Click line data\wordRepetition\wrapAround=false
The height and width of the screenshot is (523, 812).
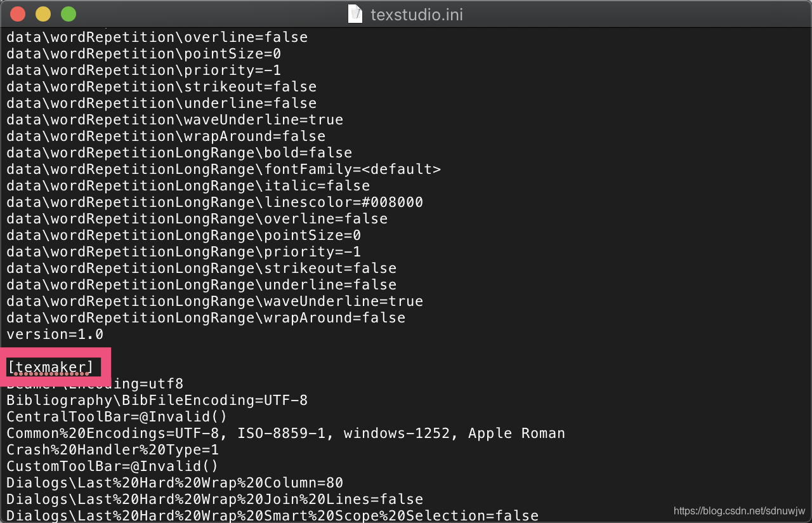(x=166, y=136)
